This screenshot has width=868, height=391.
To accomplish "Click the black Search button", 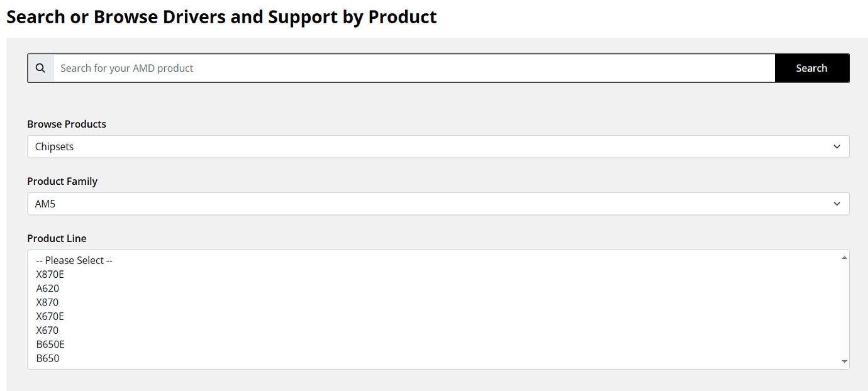I will tap(811, 68).
